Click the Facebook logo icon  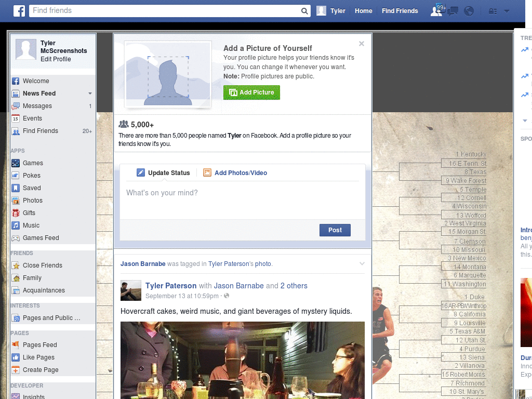[x=19, y=11]
